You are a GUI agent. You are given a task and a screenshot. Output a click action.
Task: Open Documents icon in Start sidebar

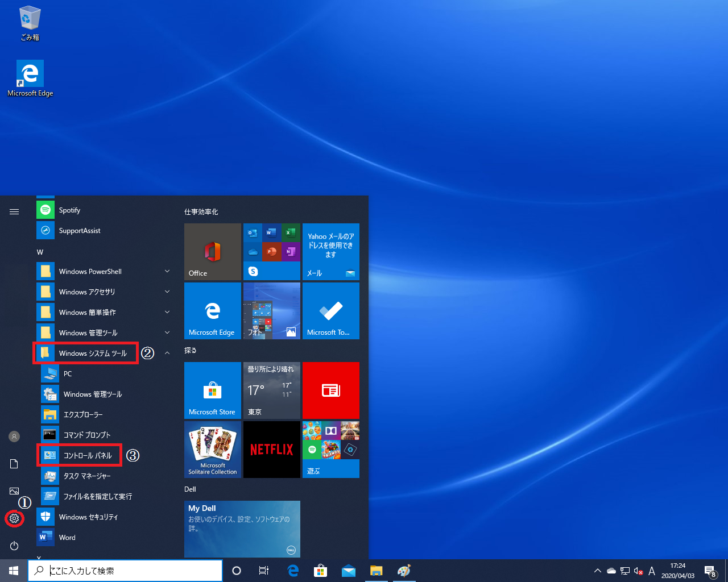click(x=14, y=464)
